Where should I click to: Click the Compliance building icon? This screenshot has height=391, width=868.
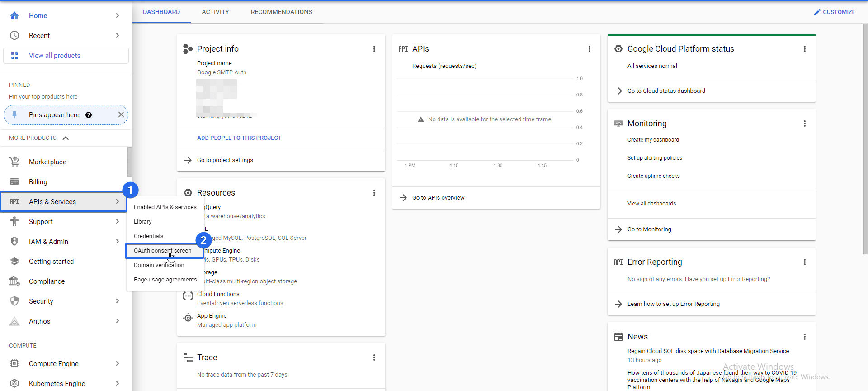tap(14, 281)
